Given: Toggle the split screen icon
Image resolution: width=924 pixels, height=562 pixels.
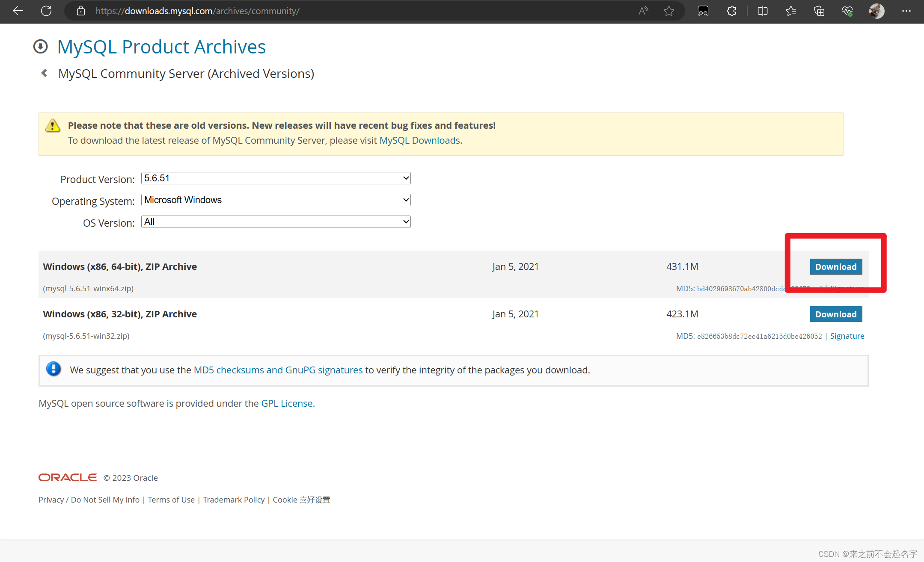Looking at the screenshot, I should 762,11.
